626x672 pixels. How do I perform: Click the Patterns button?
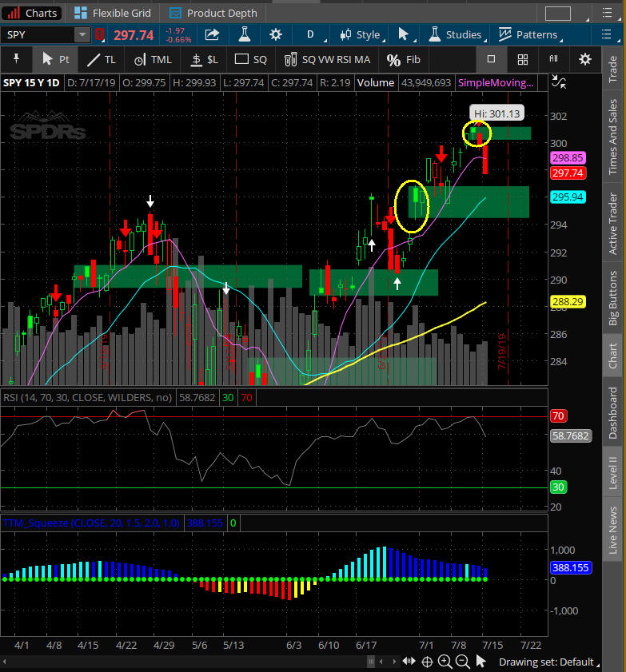(528, 34)
